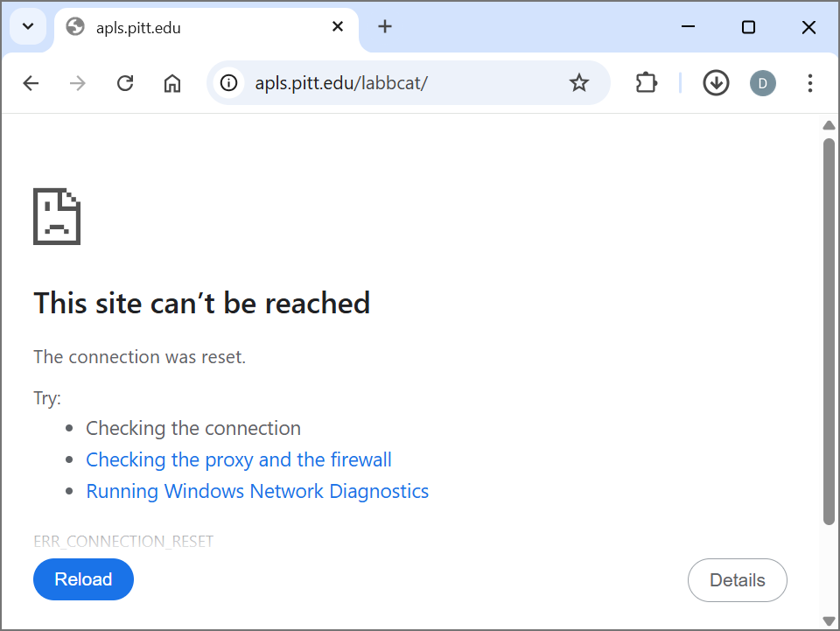Open the home page via the house icon
This screenshot has height=631, width=840.
click(172, 83)
